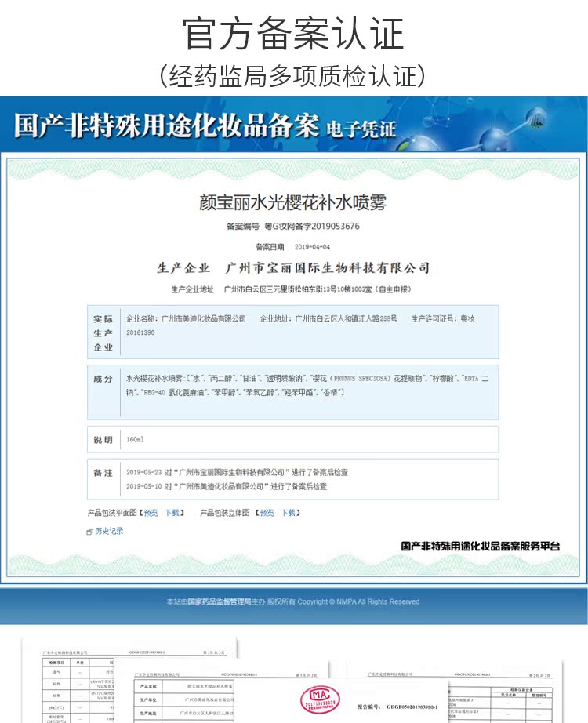Click the 生产企业 label

pos(183,268)
